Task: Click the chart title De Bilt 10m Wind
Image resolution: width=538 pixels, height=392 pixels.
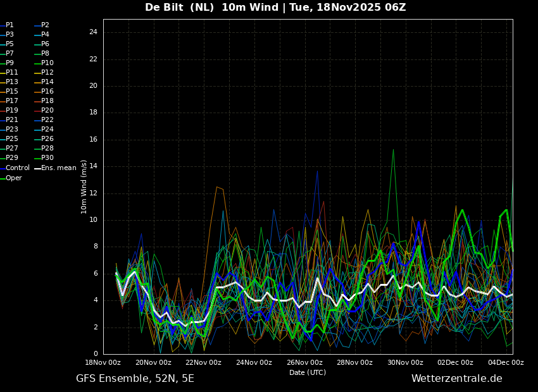Action: pos(275,7)
